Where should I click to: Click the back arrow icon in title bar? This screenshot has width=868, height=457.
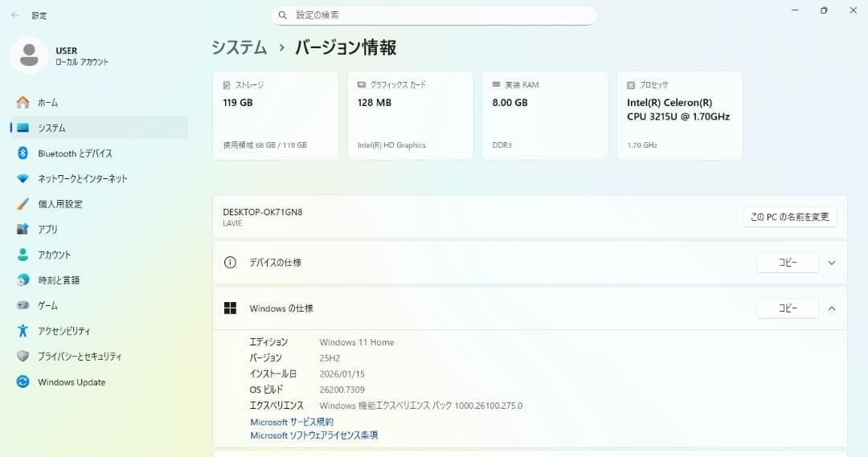pos(15,15)
